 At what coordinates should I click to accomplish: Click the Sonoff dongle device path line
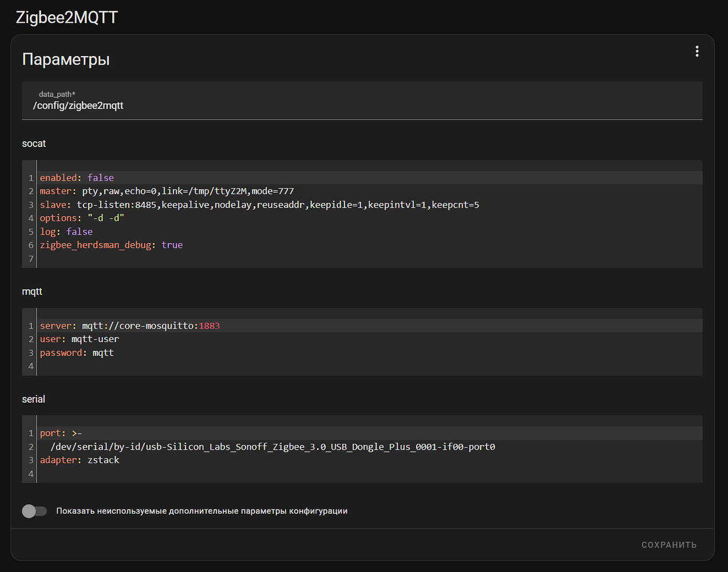click(272, 447)
